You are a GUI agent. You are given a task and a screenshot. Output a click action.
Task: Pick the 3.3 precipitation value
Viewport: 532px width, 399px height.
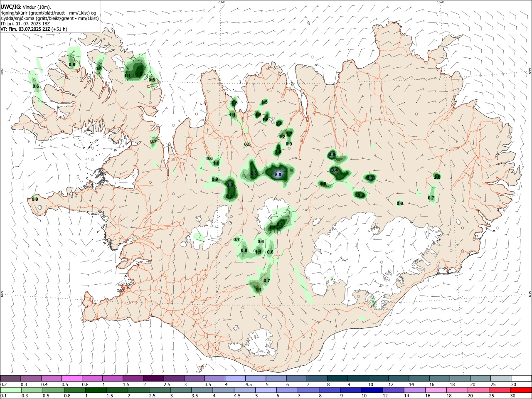click(370, 178)
